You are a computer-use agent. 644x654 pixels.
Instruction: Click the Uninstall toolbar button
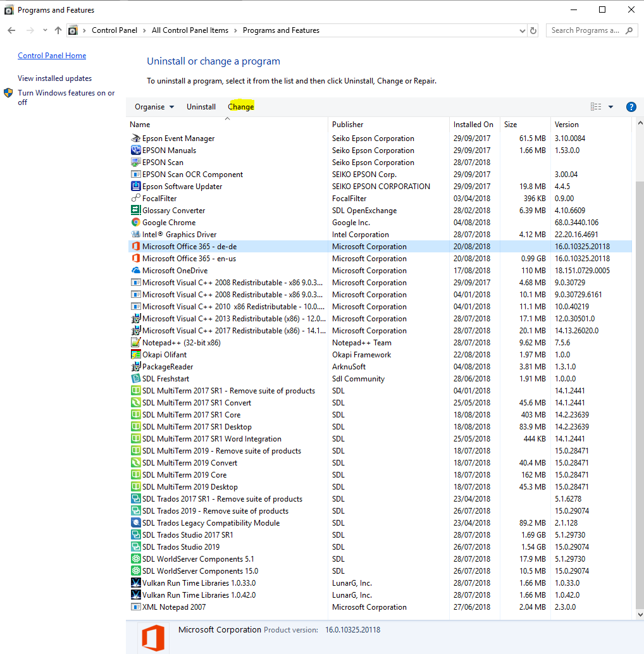click(201, 107)
